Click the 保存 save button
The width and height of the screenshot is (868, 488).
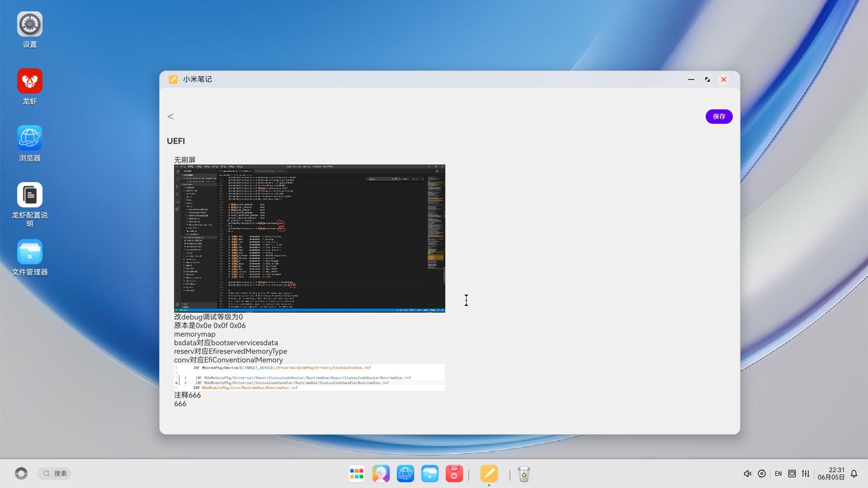(719, 117)
